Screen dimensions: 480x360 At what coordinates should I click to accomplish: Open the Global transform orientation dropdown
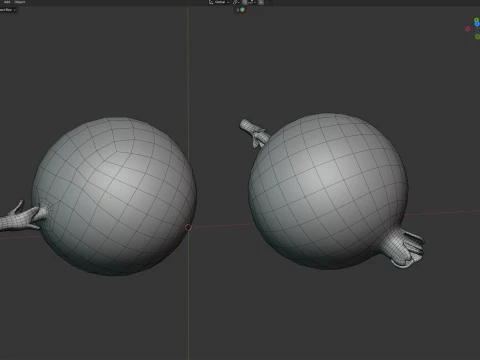[219, 2]
